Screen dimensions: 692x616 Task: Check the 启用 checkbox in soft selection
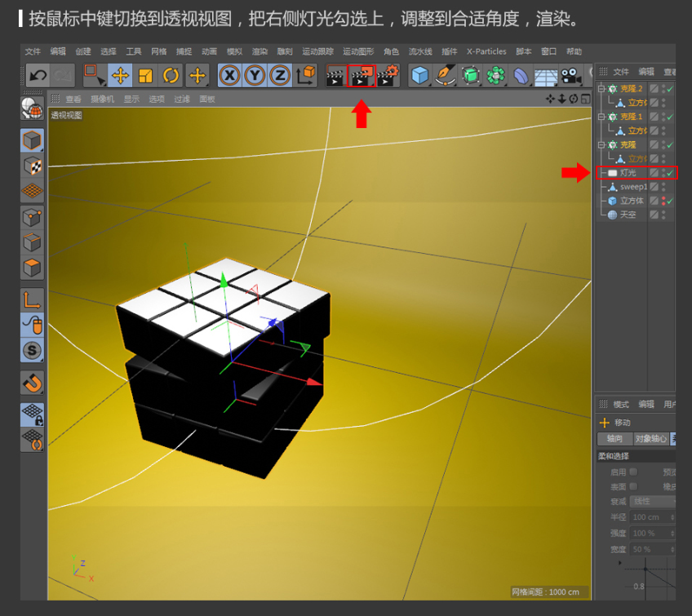[x=633, y=472]
